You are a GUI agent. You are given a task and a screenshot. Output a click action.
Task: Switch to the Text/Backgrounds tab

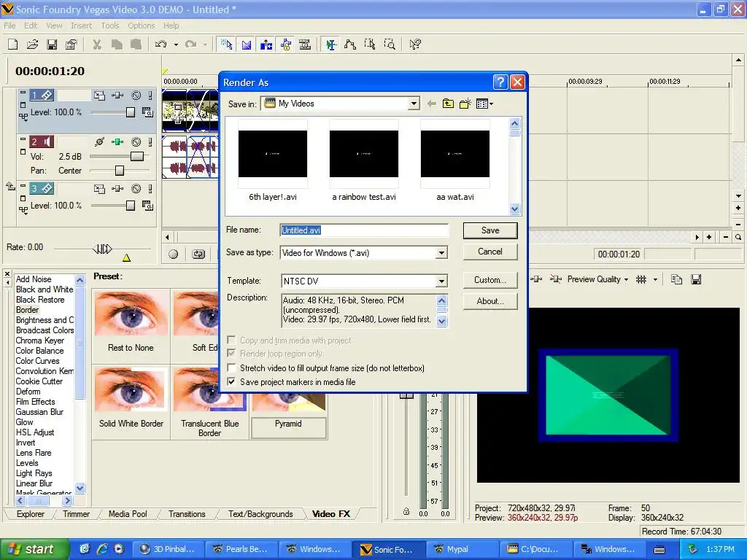click(260, 514)
